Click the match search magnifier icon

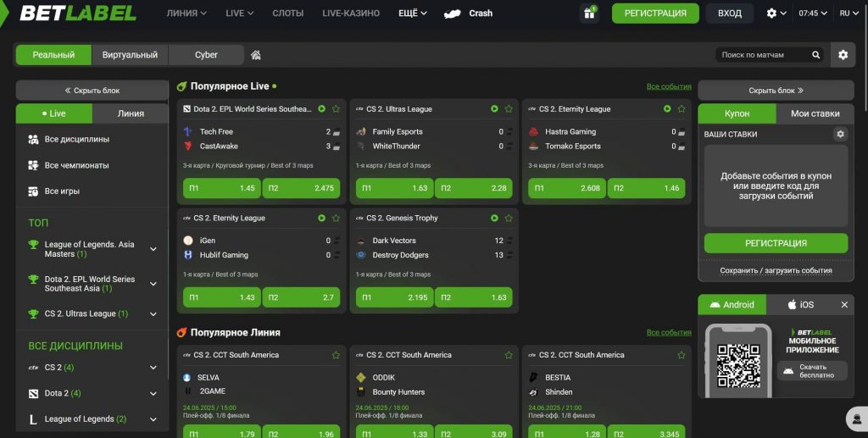click(x=815, y=55)
